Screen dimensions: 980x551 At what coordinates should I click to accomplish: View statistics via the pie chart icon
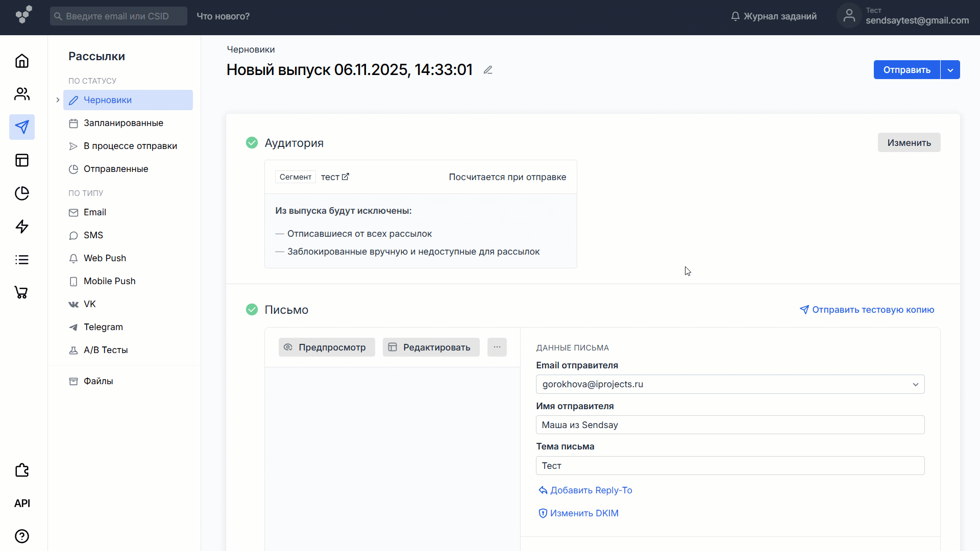point(22,193)
